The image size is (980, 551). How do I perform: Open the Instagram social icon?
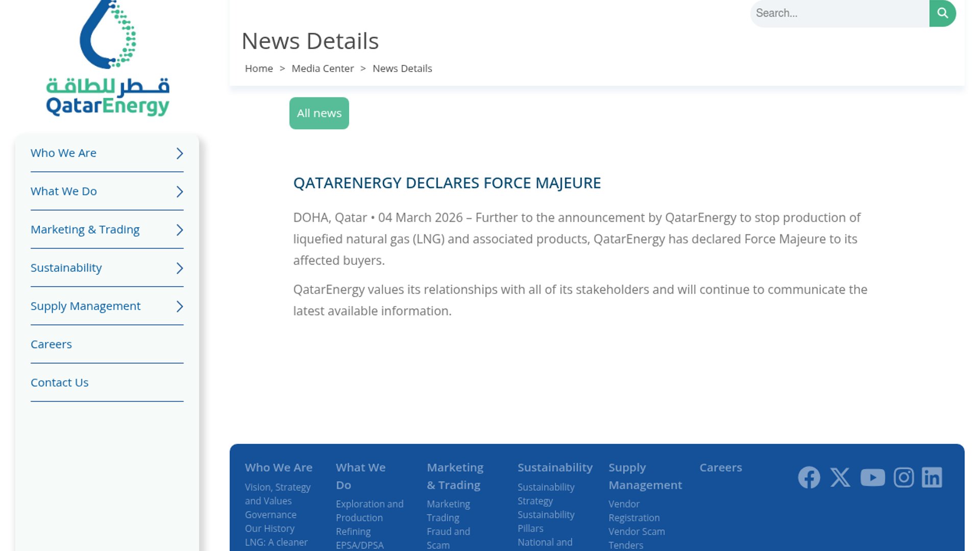pos(903,478)
